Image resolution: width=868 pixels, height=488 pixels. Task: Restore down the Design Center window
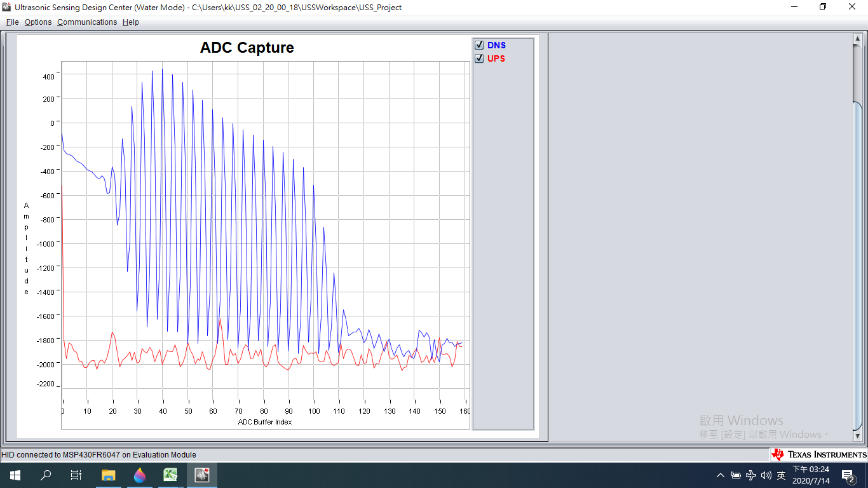click(823, 7)
